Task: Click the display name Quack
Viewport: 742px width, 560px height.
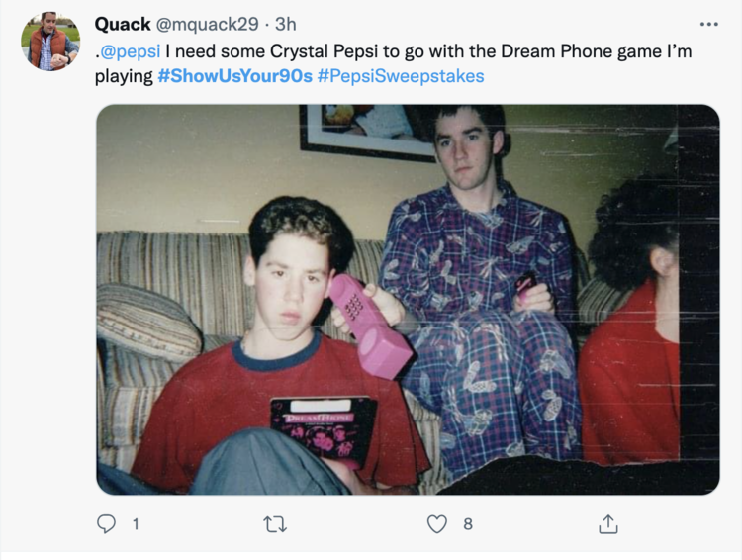Action: [x=123, y=24]
